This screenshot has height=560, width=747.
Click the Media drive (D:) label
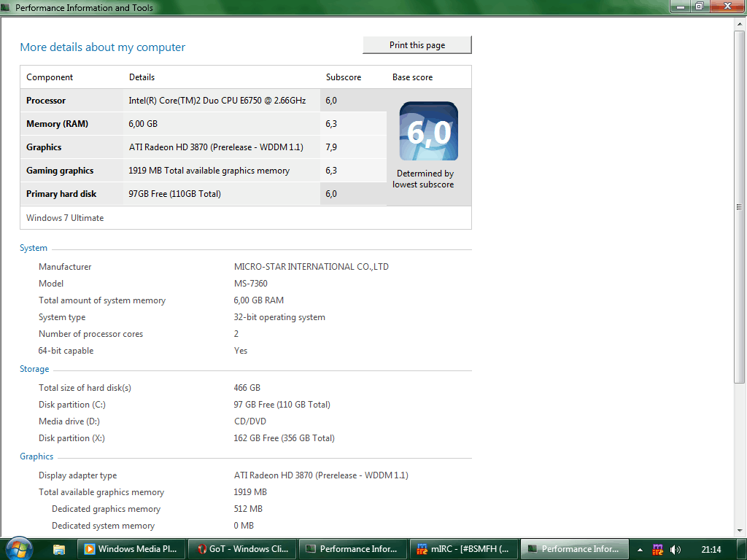(x=69, y=421)
